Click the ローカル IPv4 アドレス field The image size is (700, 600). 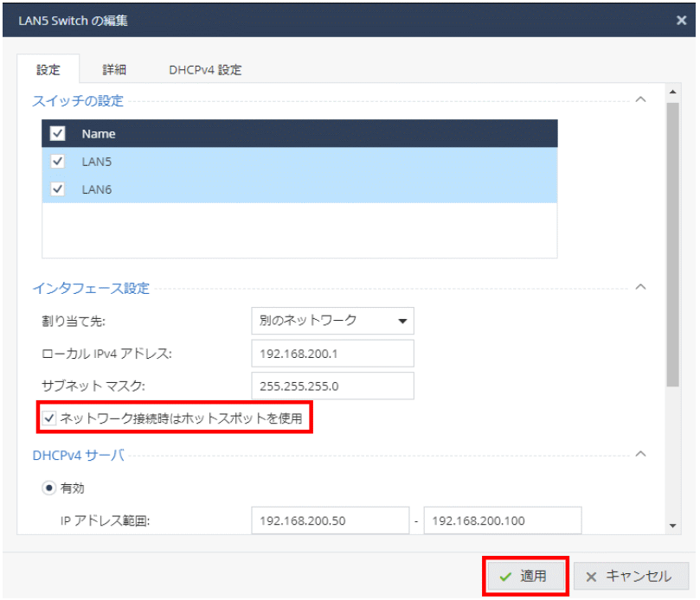tap(332, 353)
